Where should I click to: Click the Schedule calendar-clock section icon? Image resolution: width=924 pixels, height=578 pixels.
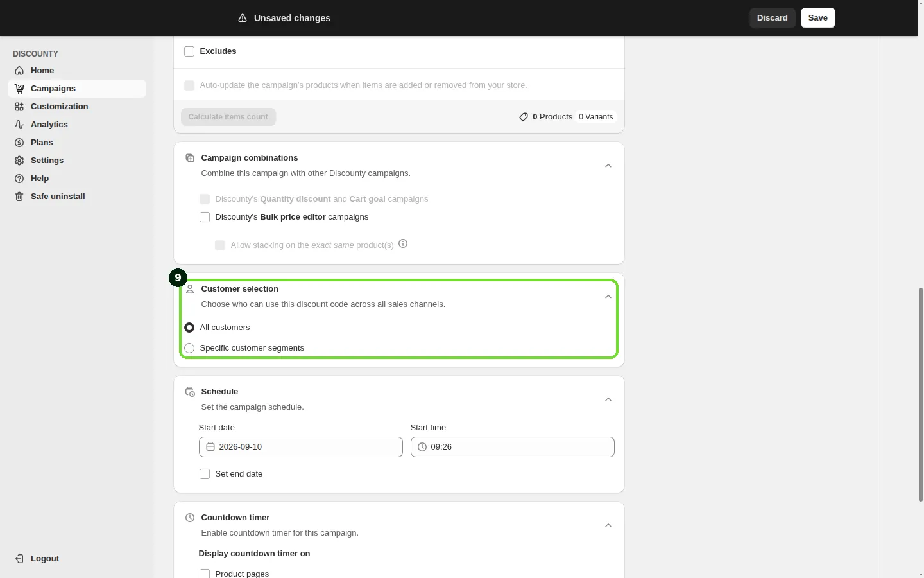190,392
